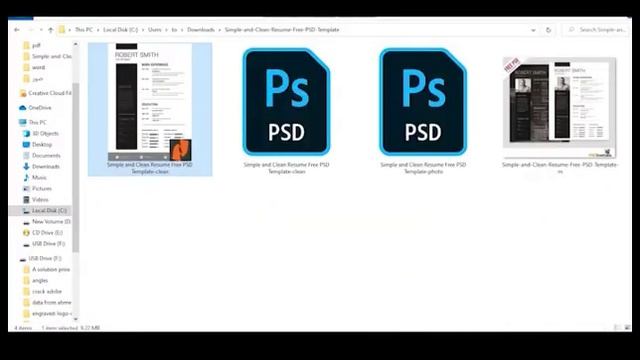Open the 'word' folder in sidebar
The image size is (640, 360).
pos(34,67)
